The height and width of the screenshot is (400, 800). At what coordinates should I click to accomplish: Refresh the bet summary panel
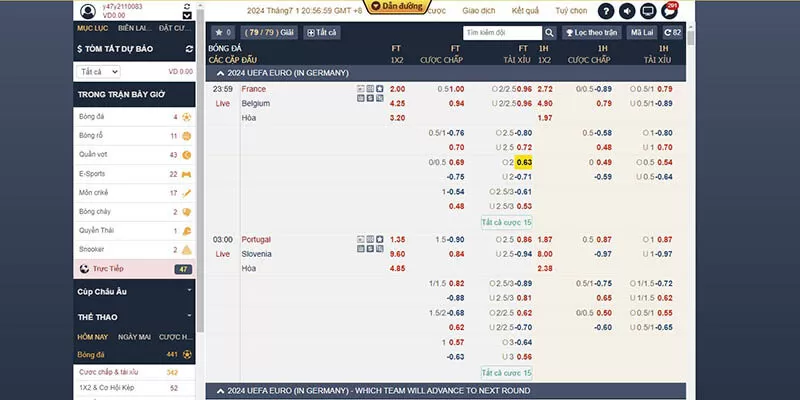189,48
